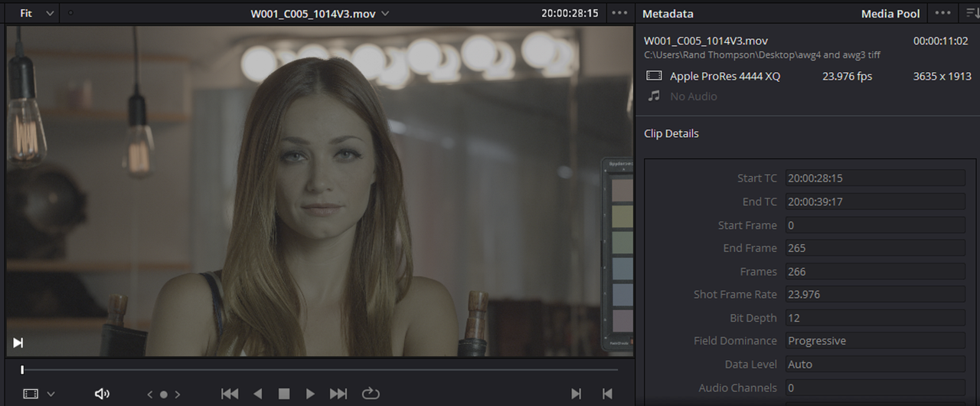Play the clip in reverse
This screenshot has width=980, height=406.
click(x=258, y=394)
